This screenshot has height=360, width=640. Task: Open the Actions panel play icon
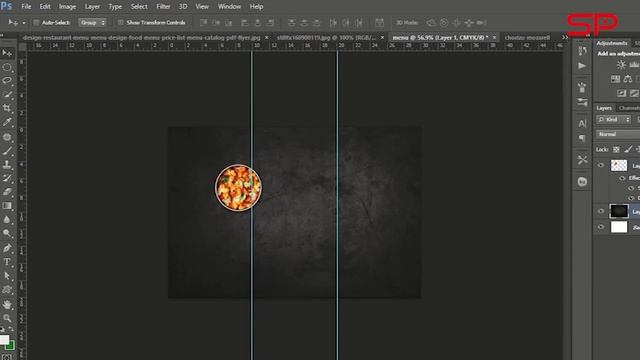582,66
